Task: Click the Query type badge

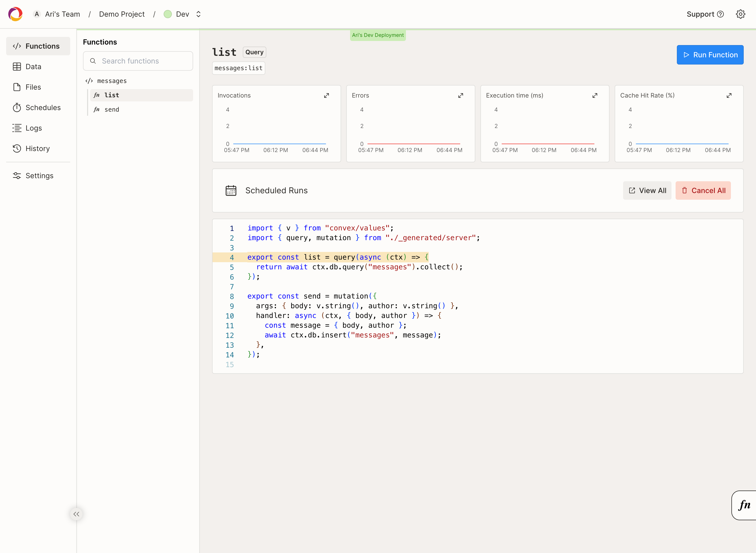Action: pyautogui.click(x=255, y=52)
